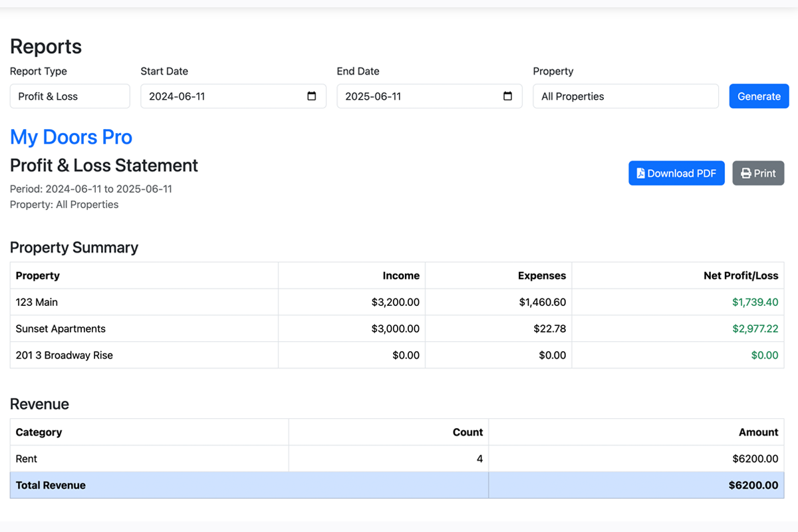Screen dimensions: 798x532
Task: Click the Print button
Action: pos(758,173)
